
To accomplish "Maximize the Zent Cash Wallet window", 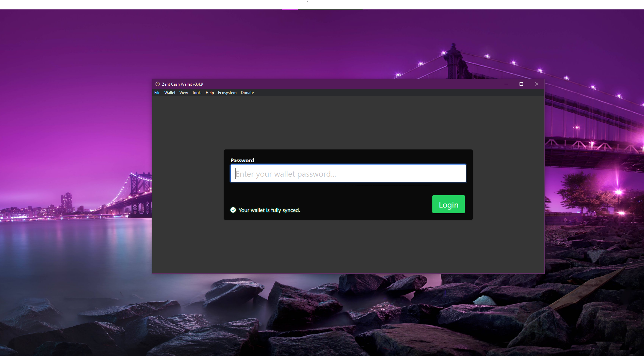I will tap(521, 84).
